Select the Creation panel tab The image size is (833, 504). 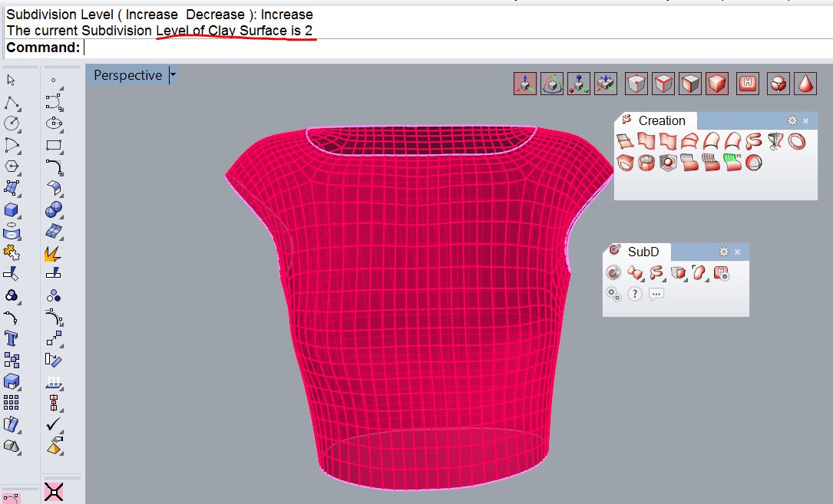point(656,120)
